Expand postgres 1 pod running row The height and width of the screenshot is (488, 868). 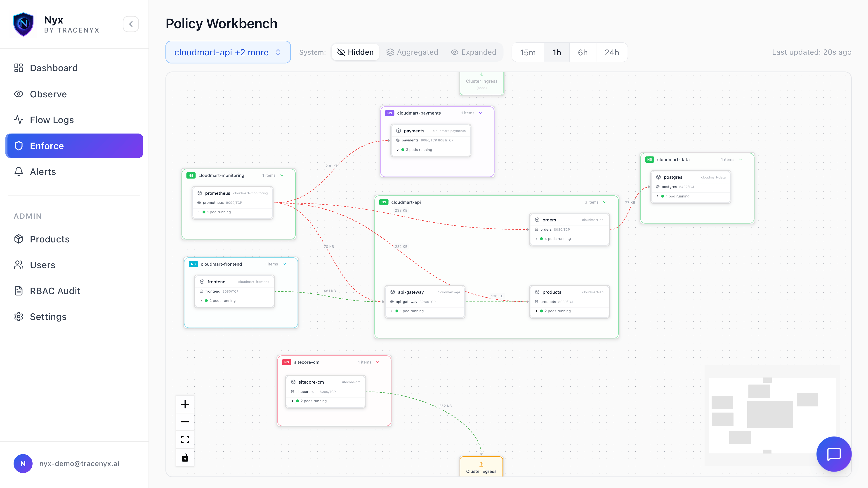pyautogui.click(x=691, y=196)
